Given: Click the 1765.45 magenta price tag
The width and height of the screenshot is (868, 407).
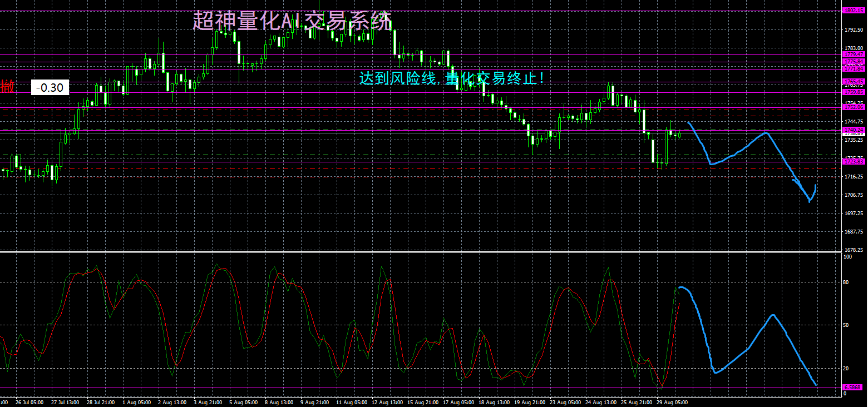Looking at the screenshot, I should coord(854,82).
